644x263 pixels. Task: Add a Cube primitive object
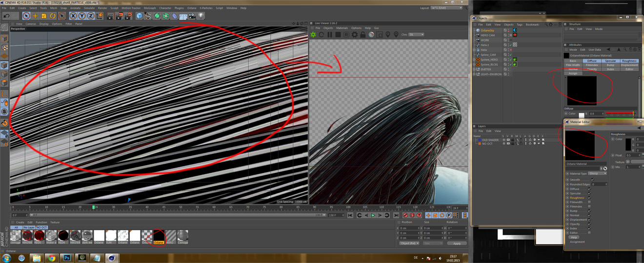tap(140, 16)
